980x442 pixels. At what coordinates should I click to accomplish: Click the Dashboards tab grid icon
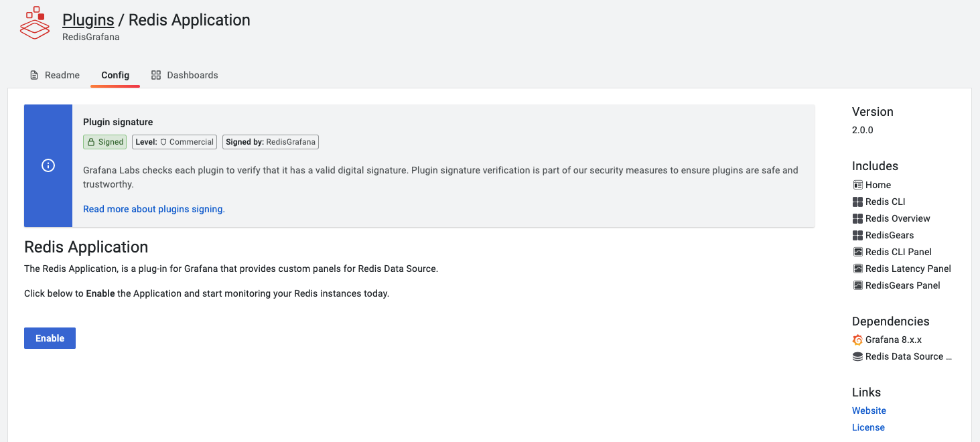156,75
